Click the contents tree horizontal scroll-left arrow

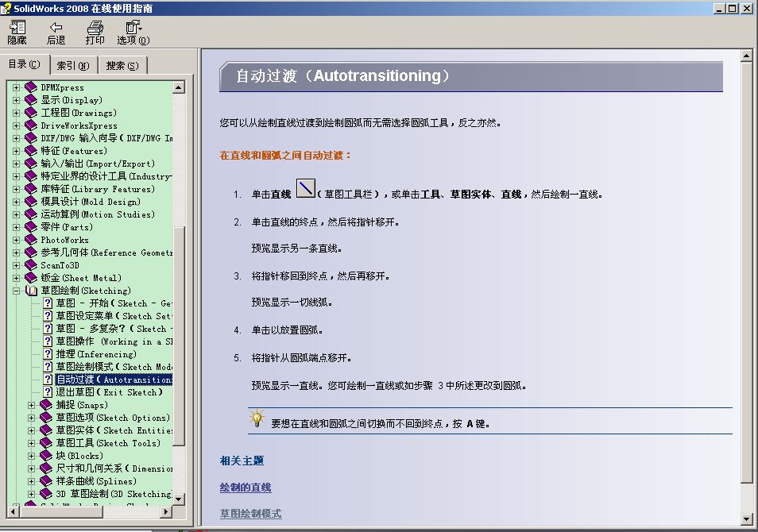14,511
